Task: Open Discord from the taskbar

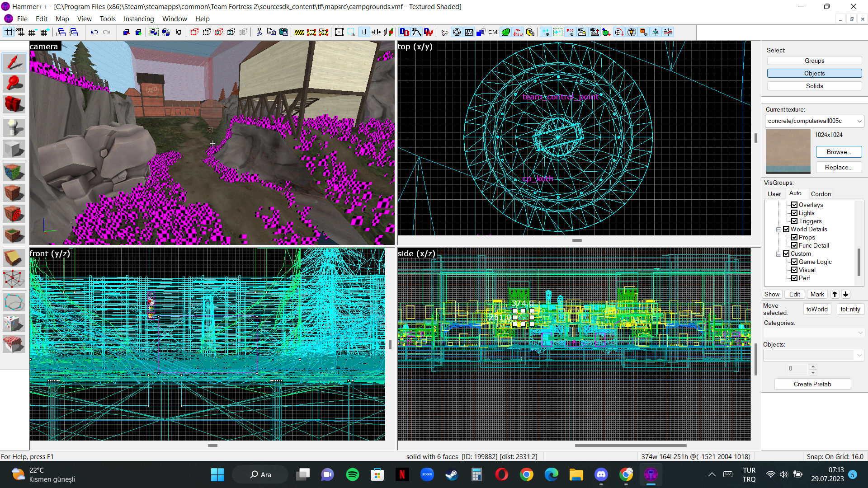Action: coord(601,474)
